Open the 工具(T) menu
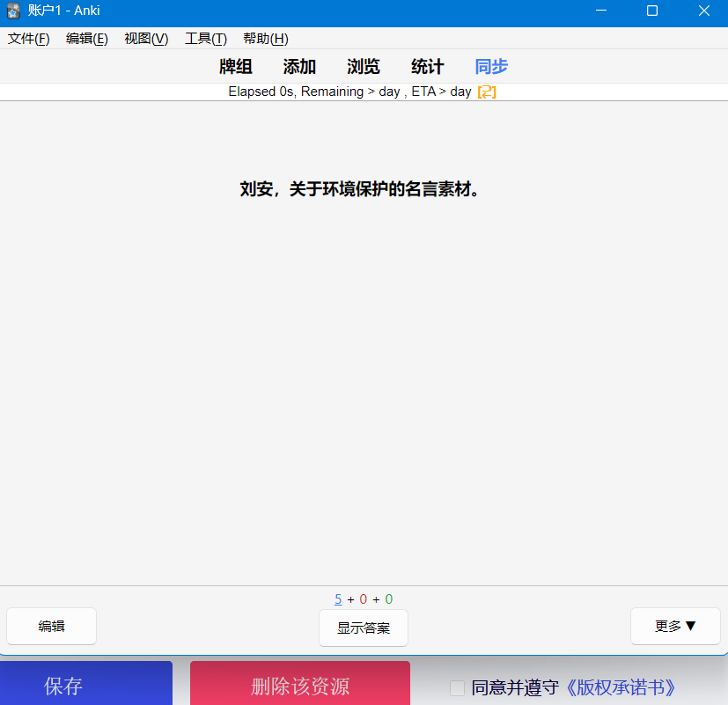 click(206, 39)
